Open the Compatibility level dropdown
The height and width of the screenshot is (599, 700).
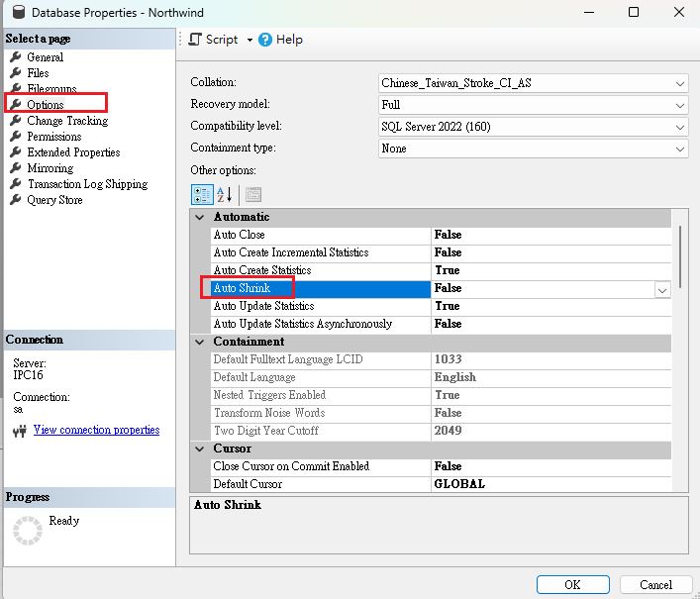click(679, 127)
